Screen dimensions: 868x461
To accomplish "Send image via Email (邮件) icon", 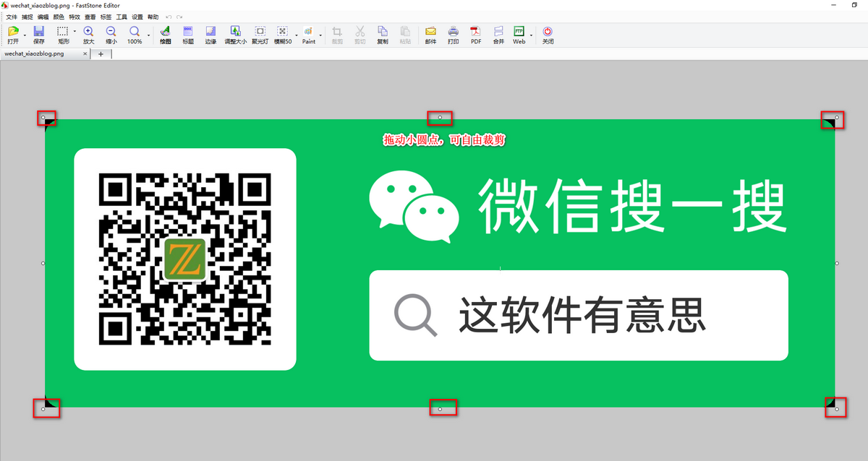I will tap(430, 34).
